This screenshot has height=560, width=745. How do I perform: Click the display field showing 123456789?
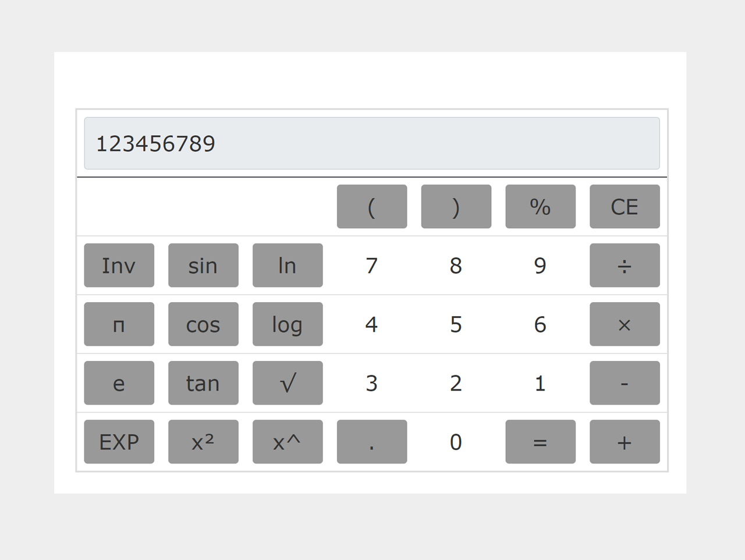371,143
